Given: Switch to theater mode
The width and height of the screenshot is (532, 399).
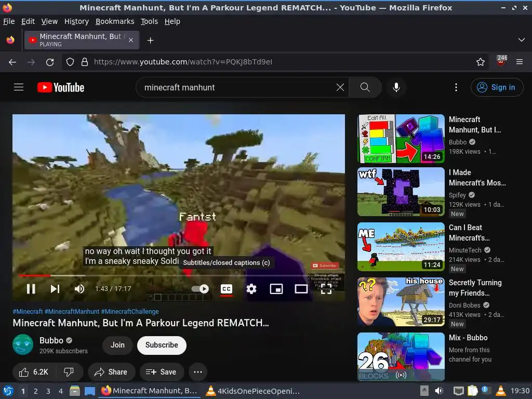Looking at the screenshot, I should point(301,289).
